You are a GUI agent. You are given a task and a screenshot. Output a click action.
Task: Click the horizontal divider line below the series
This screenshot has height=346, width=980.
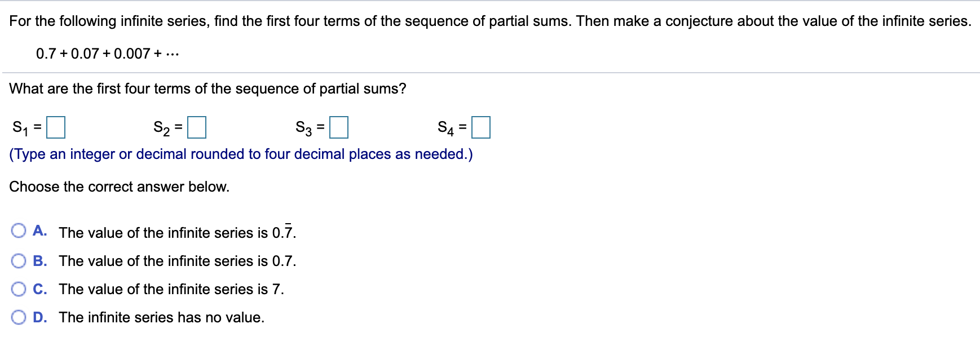pyautogui.click(x=490, y=72)
